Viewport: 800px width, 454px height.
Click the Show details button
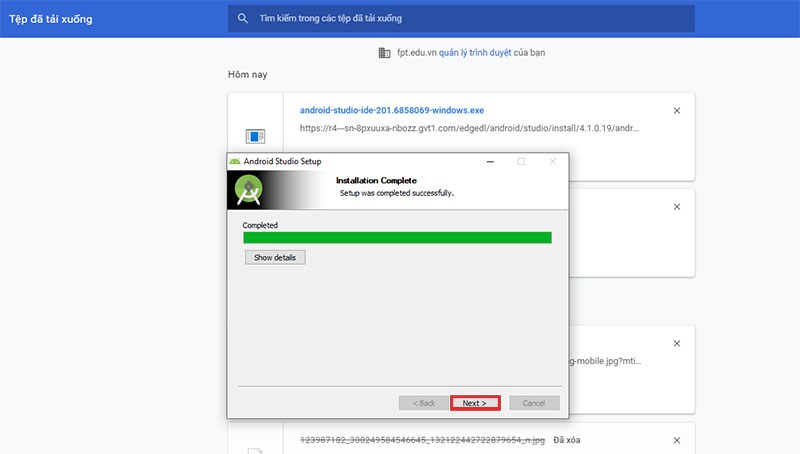coord(275,258)
